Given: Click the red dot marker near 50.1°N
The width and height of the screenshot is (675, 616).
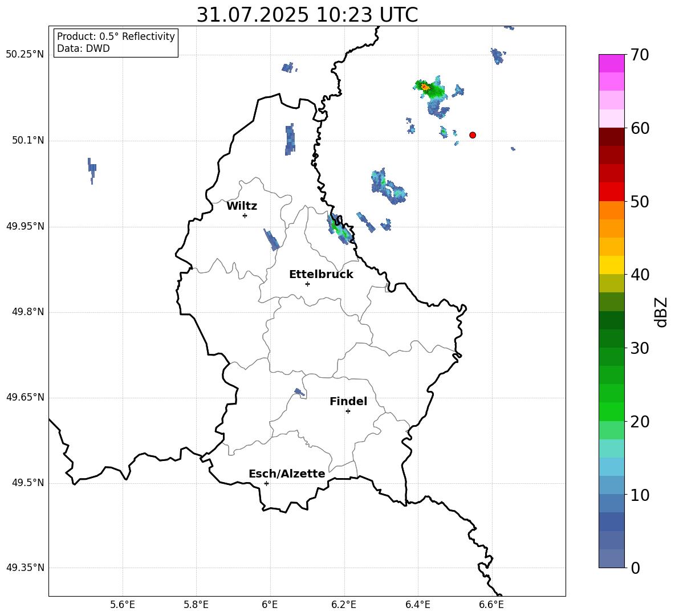Looking at the screenshot, I should [x=473, y=135].
